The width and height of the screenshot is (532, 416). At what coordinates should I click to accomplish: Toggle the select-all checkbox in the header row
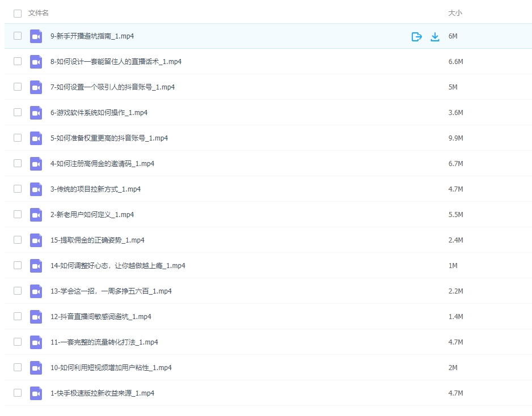pyautogui.click(x=18, y=13)
